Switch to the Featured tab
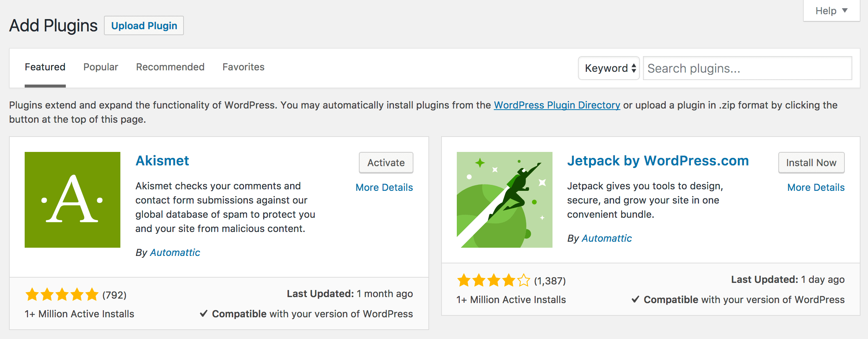This screenshot has height=339, width=868. (x=45, y=67)
